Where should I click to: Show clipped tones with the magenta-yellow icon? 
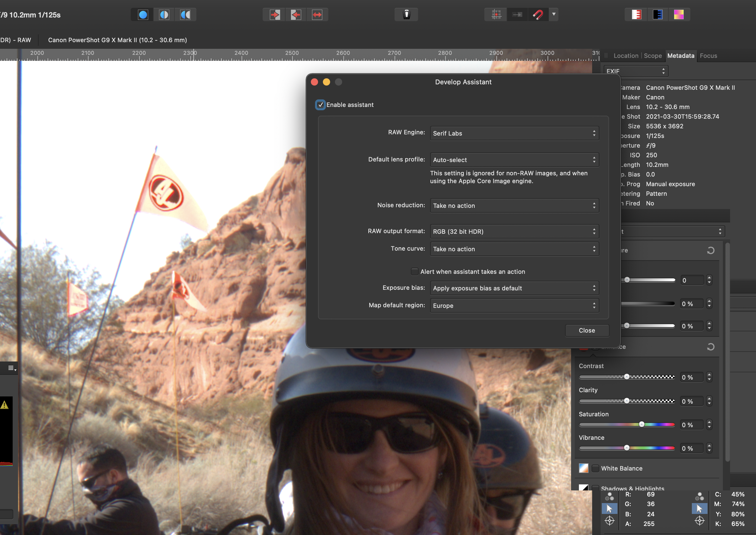(679, 15)
